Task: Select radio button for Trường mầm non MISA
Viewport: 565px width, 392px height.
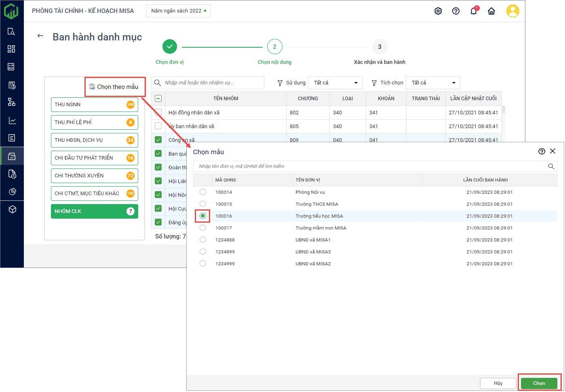Action: point(203,228)
